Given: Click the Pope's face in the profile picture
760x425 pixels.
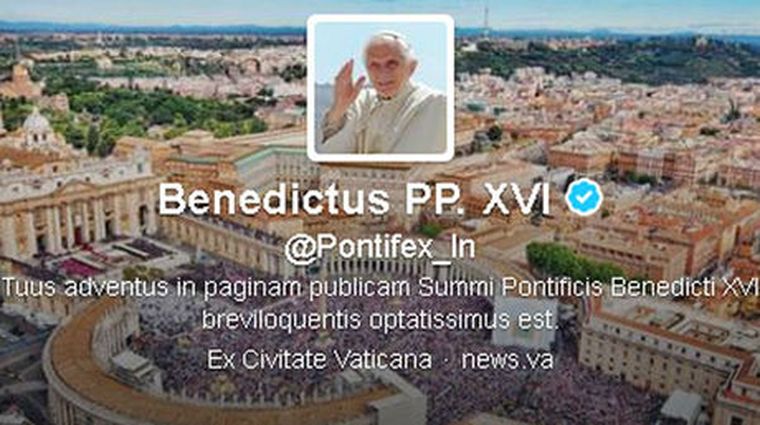Looking at the screenshot, I should [x=389, y=67].
